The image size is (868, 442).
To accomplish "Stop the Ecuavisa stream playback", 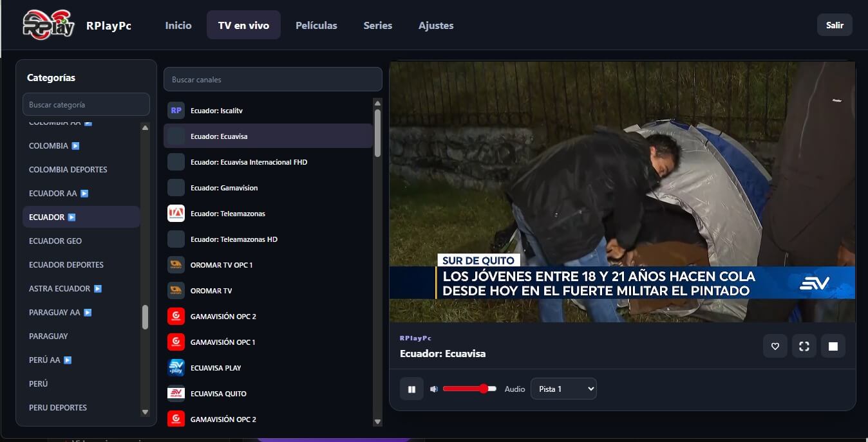I will coord(833,346).
